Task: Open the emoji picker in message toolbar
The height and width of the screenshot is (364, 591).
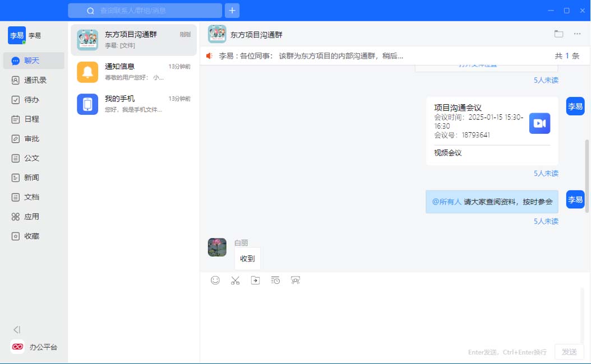Action: [215, 281]
